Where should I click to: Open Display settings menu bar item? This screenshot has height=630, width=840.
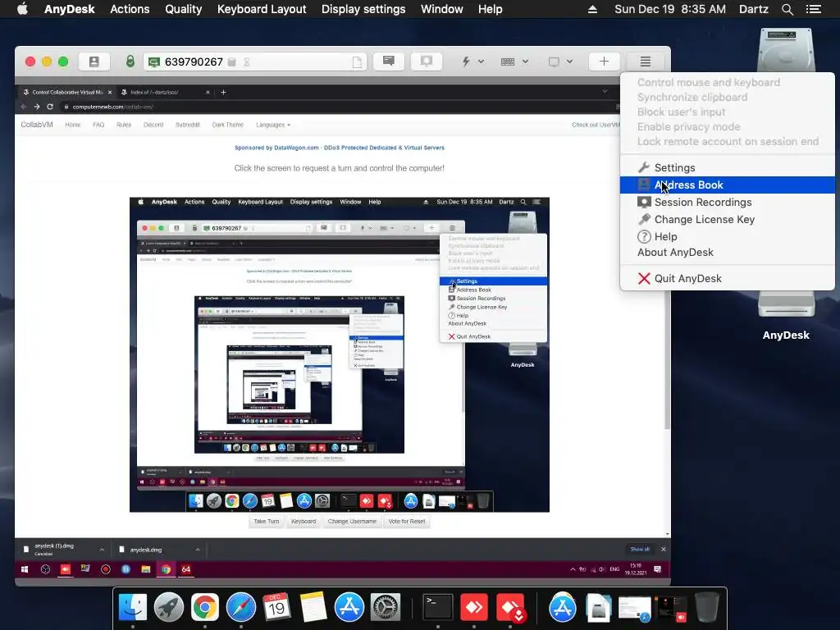pyautogui.click(x=363, y=9)
